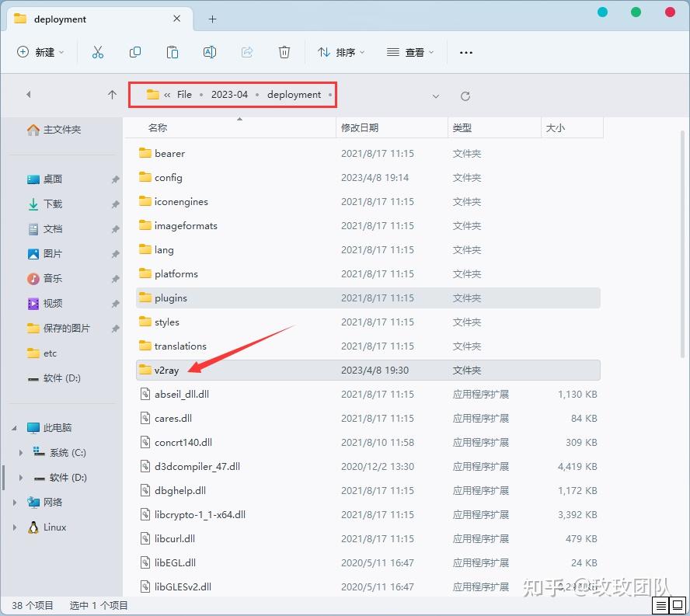Select the deployment tab

coord(100,19)
